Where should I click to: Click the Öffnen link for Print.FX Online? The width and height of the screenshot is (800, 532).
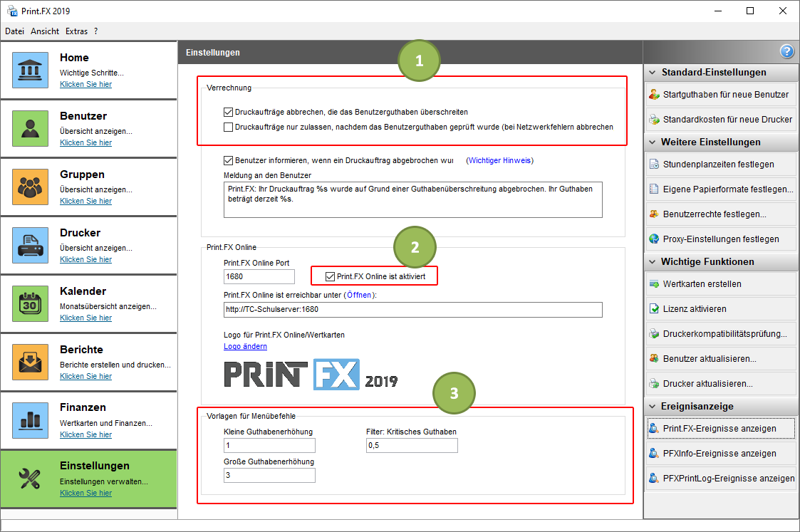click(359, 295)
